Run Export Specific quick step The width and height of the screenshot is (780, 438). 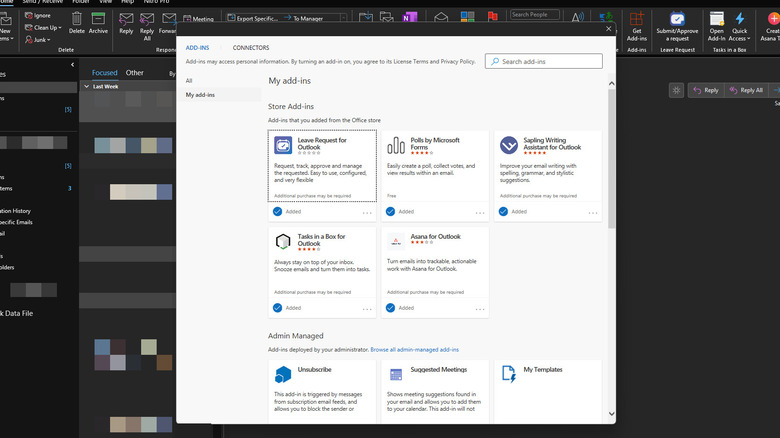253,18
